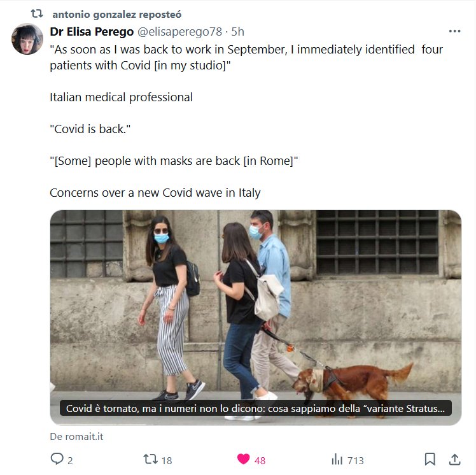Click the tweet text about Covid wave
The width and height of the screenshot is (476, 475).
click(x=155, y=193)
